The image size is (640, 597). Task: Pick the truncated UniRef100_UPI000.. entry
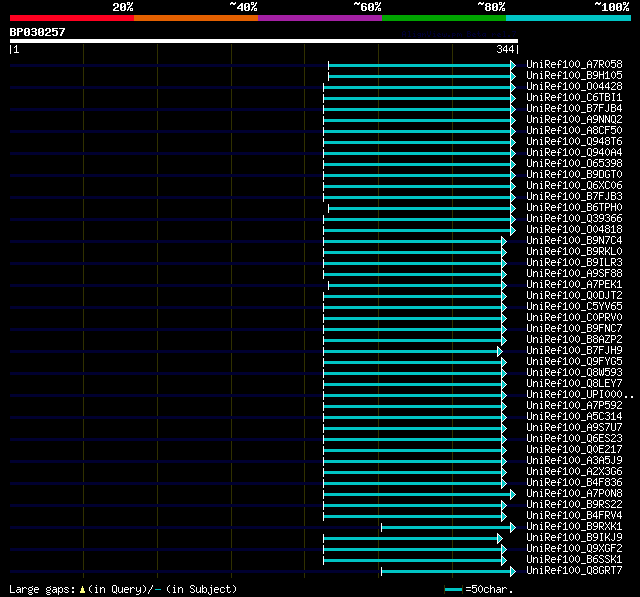tap(580, 395)
